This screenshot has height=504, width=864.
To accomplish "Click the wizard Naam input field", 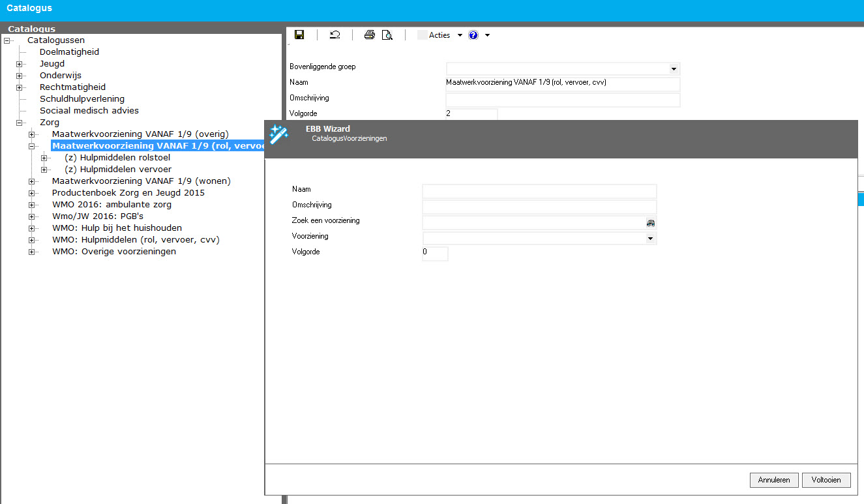I will click(x=539, y=191).
